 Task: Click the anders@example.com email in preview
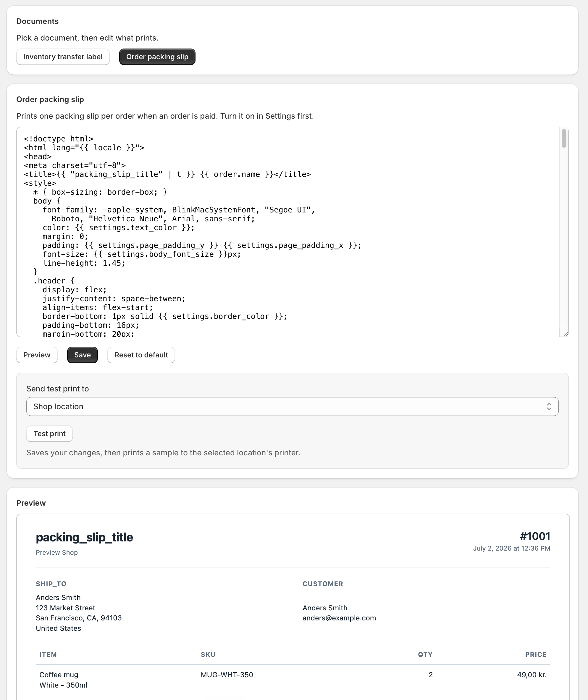[x=339, y=618]
